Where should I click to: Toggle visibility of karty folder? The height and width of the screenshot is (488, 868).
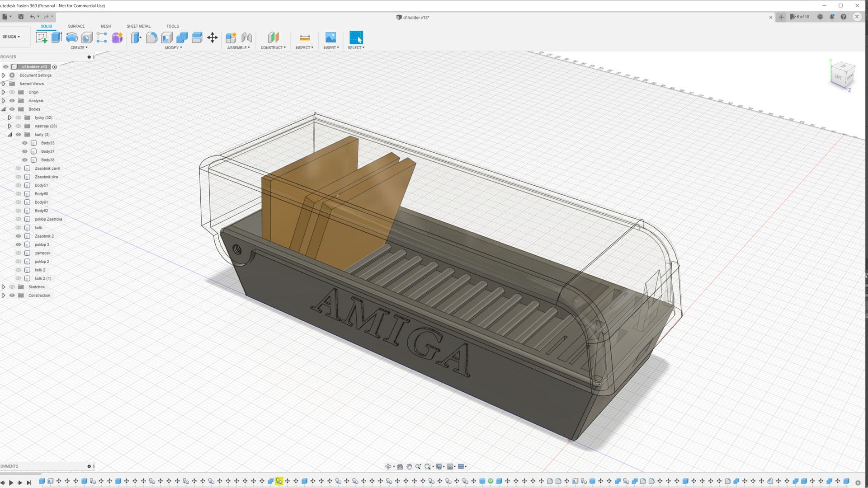click(19, 135)
